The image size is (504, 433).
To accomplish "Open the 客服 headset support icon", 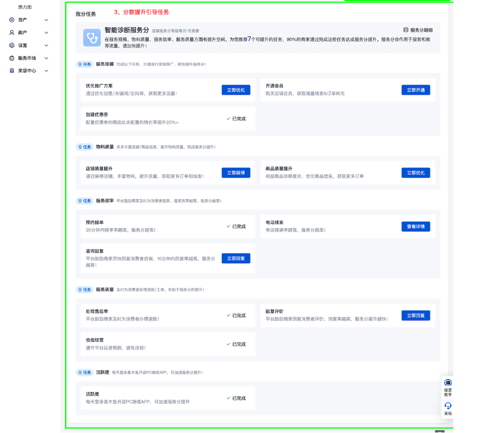I will pos(448,406).
